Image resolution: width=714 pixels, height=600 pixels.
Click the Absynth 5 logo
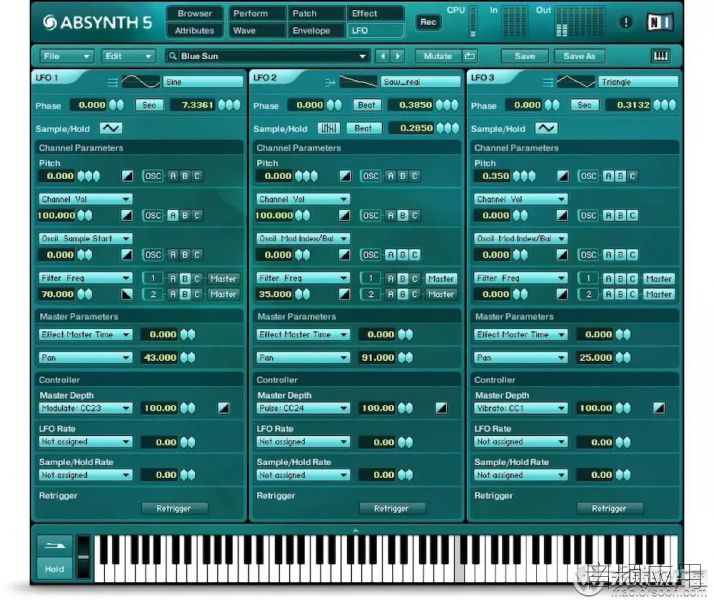coord(97,22)
